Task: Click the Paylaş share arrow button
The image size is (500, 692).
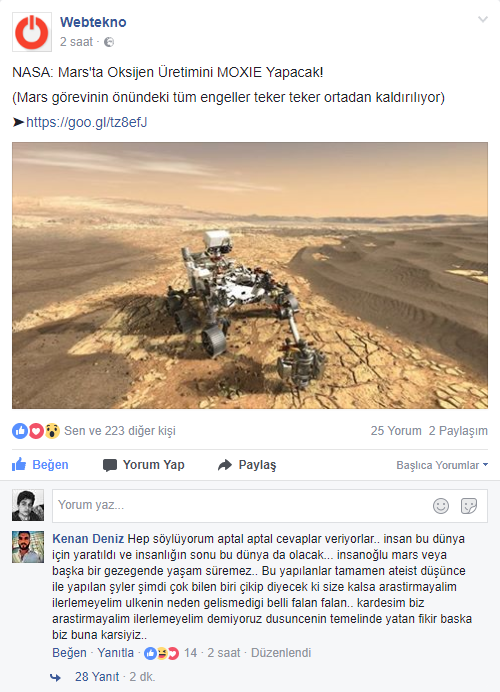Action: tap(247, 465)
